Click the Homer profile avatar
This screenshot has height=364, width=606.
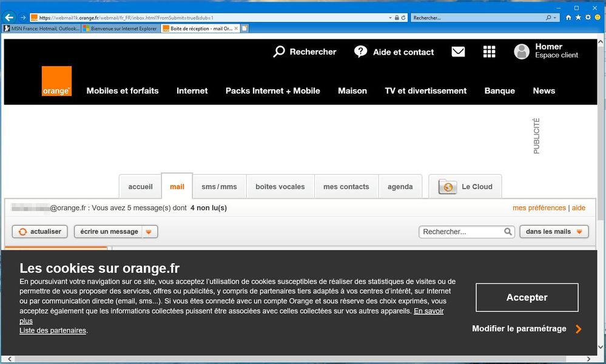click(x=522, y=52)
